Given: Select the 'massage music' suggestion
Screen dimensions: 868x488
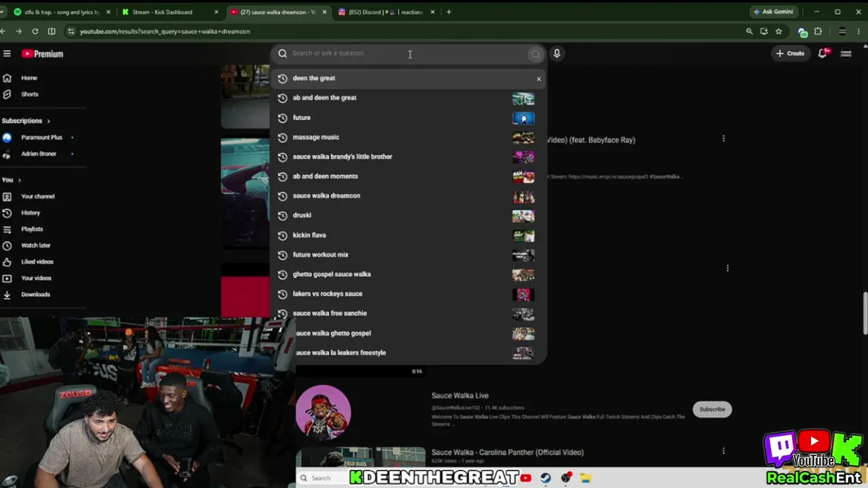Looking at the screenshot, I should [409, 137].
